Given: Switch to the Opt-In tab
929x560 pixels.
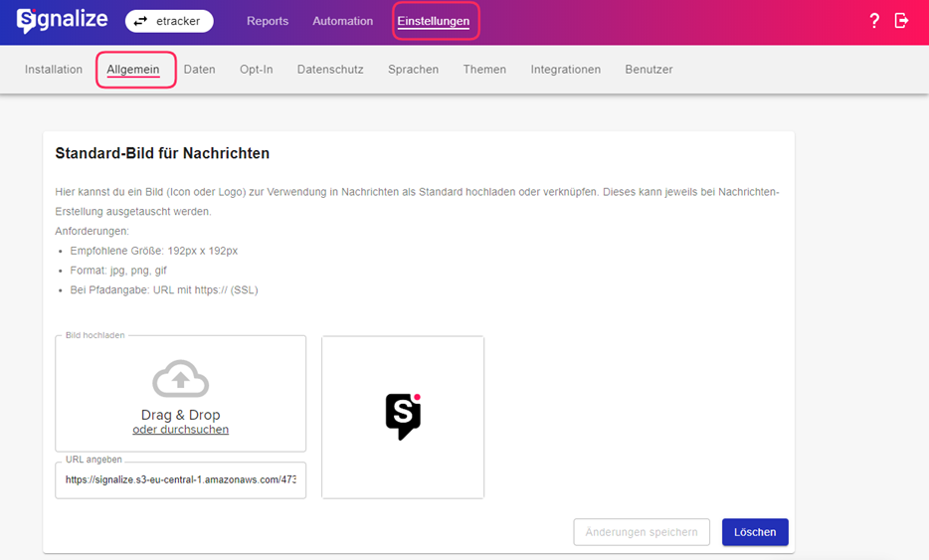Looking at the screenshot, I should (x=257, y=70).
